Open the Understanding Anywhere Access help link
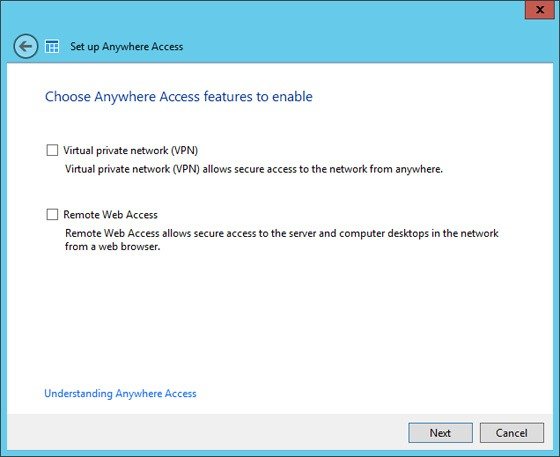560x457 pixels. (x=120, y=393)
